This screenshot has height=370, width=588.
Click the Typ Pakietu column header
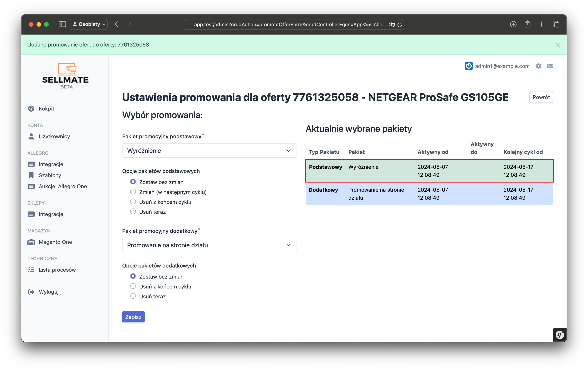[x=324, y=152]
